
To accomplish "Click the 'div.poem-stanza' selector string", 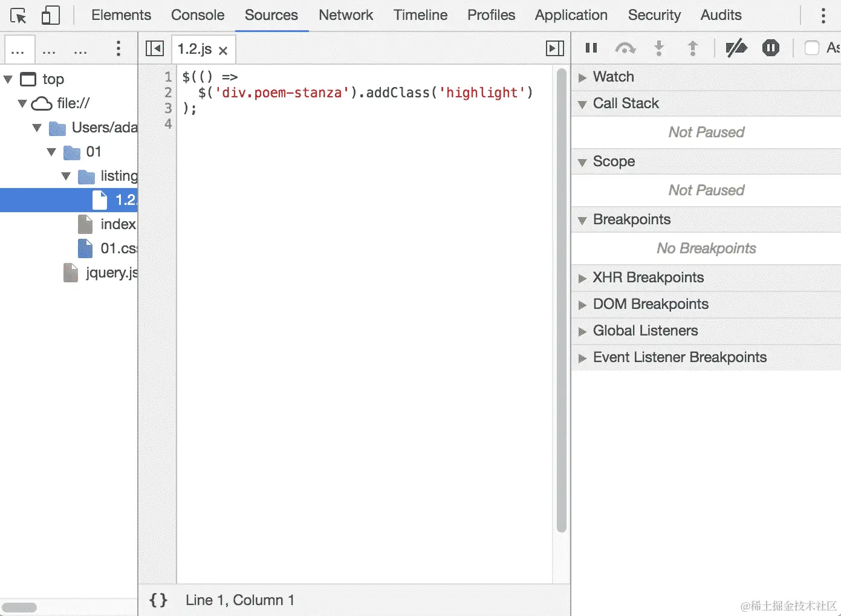I will [x=282, y=92].
